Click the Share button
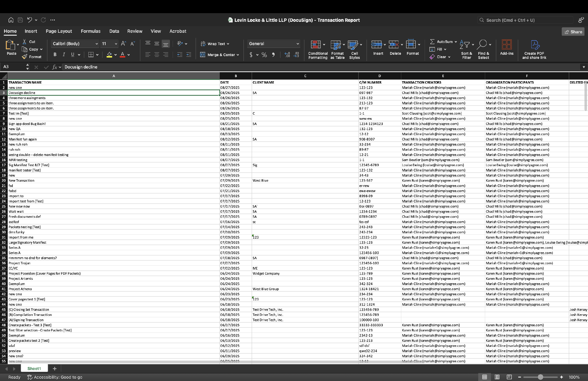The width and height of the screenshot is (588, 381). [573, 32]
